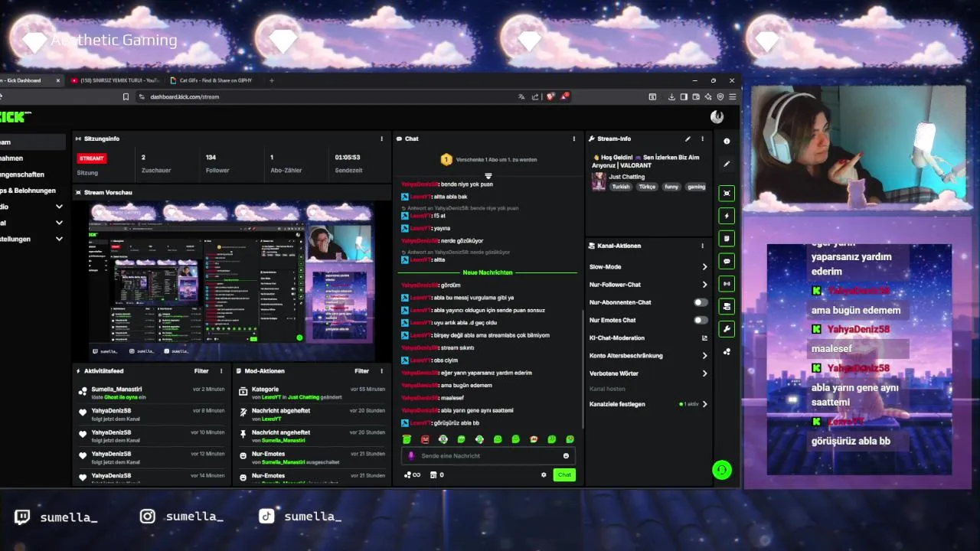Bookmark page with address bar bookmark icon

click(x=126, y=97)
